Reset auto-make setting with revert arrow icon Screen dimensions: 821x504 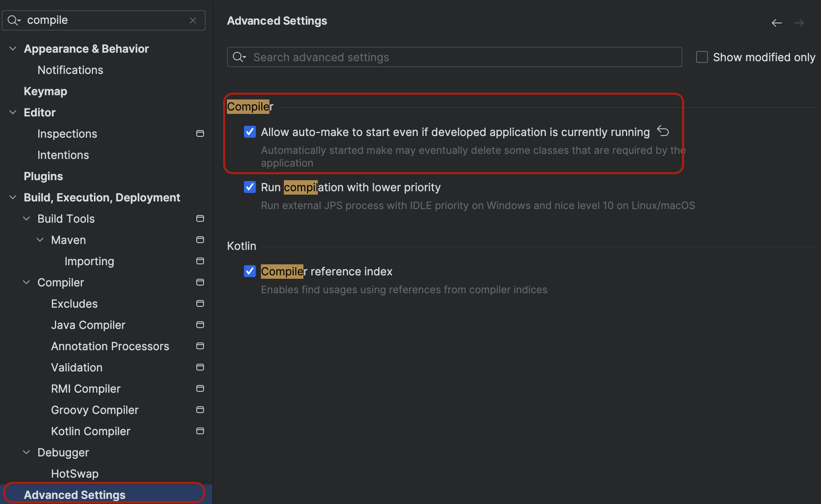663,131
